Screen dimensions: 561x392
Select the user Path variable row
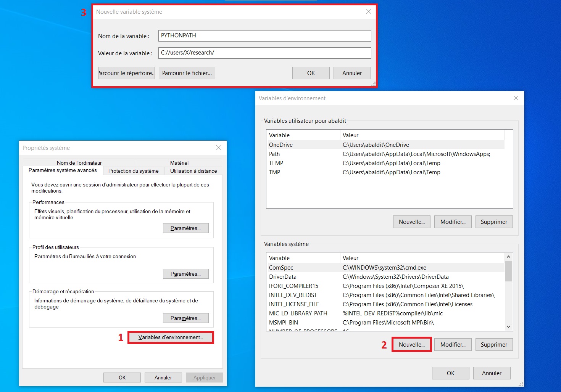274,154
